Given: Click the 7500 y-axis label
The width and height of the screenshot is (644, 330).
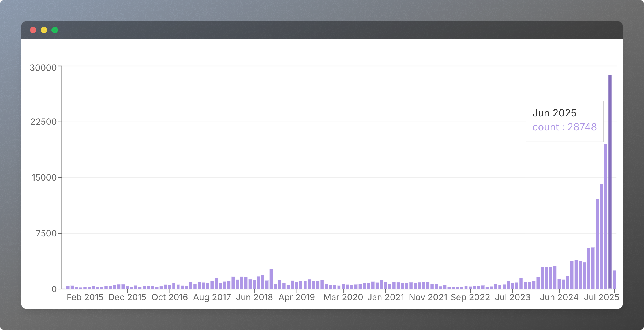Looking at the screenshot, I should (46, 233).
